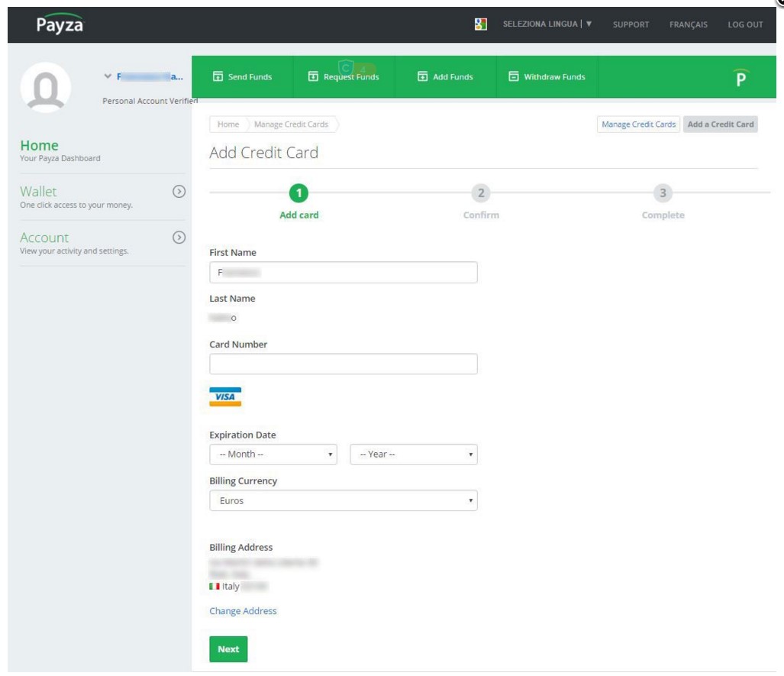Click the Italy flag icon

pyautogui.click(x=215, y=587)
